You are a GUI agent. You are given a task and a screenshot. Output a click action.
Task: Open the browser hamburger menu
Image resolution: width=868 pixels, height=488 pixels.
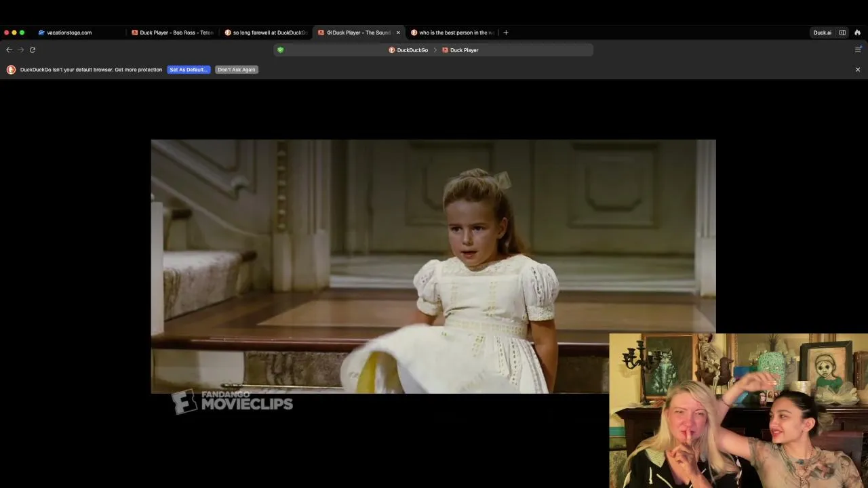pos(858,49)
